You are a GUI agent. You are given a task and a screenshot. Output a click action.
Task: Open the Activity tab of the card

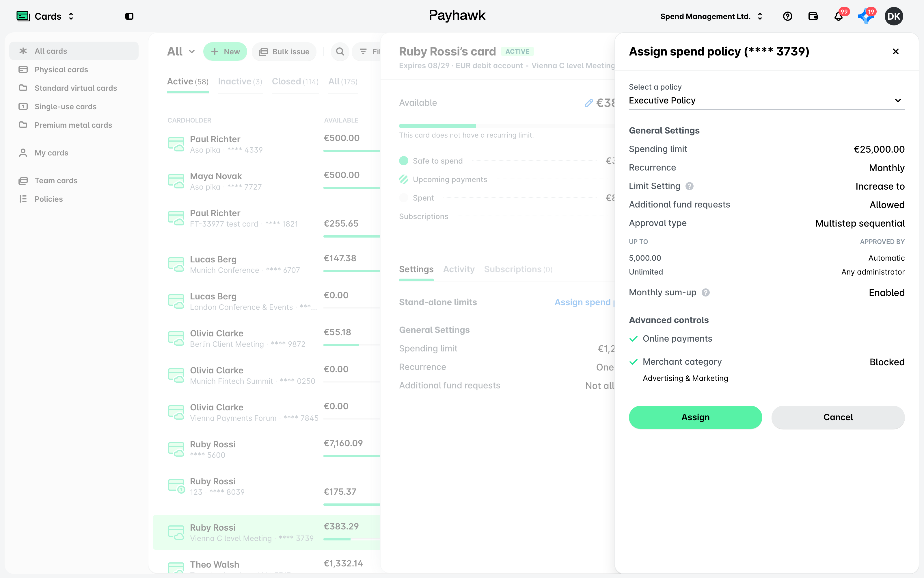click(x=459, y=269)
